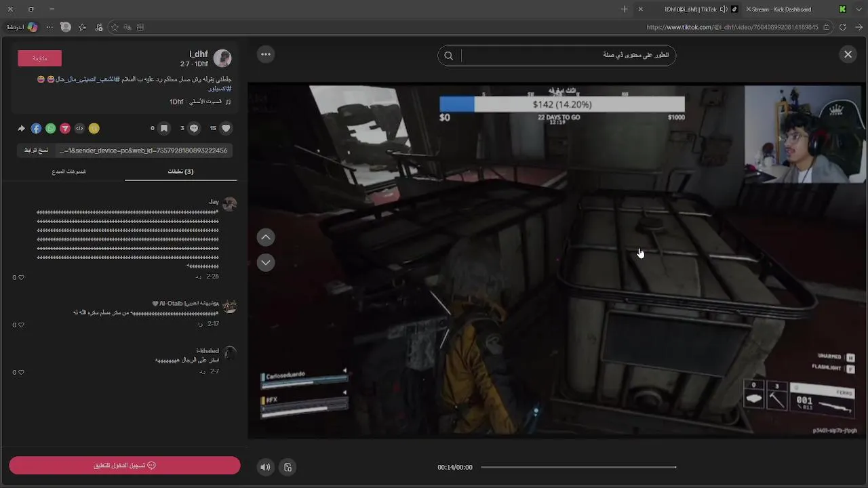Get embed code with the </> icon
Image resolution: width=868 pixels, height=488 pixels.
coord(79,128)
